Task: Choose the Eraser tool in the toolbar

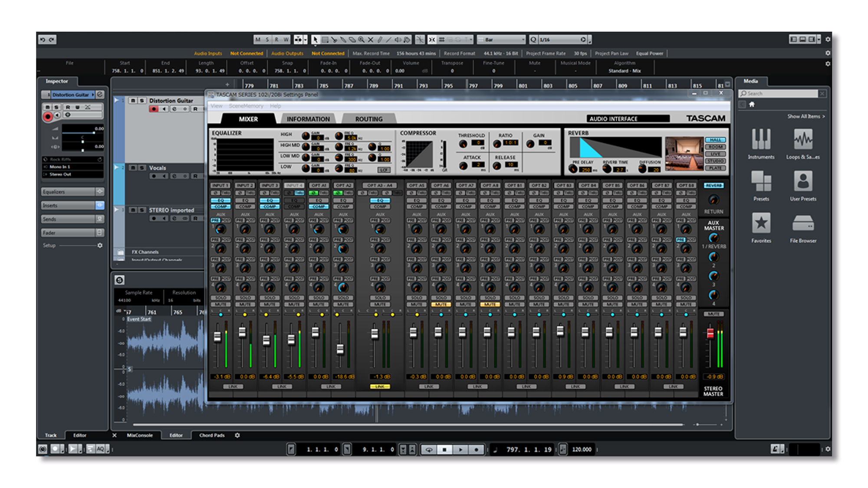Action: [x=352, y=39]
